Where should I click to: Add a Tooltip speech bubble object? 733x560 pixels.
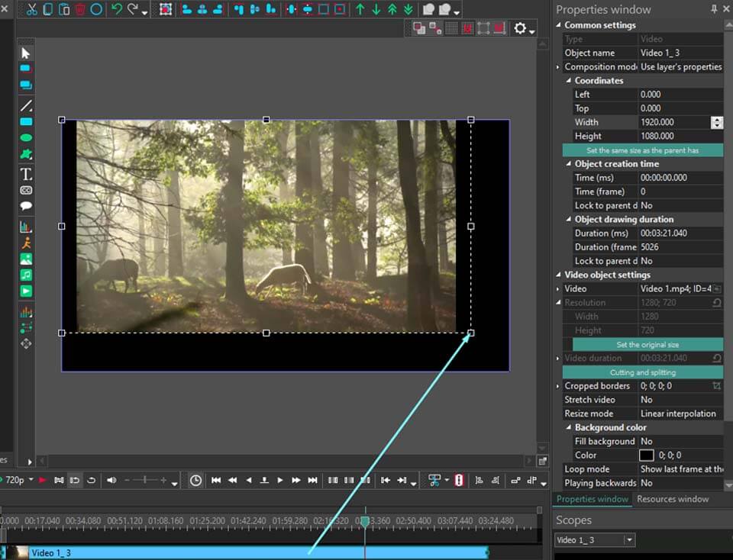pos(25,206)
